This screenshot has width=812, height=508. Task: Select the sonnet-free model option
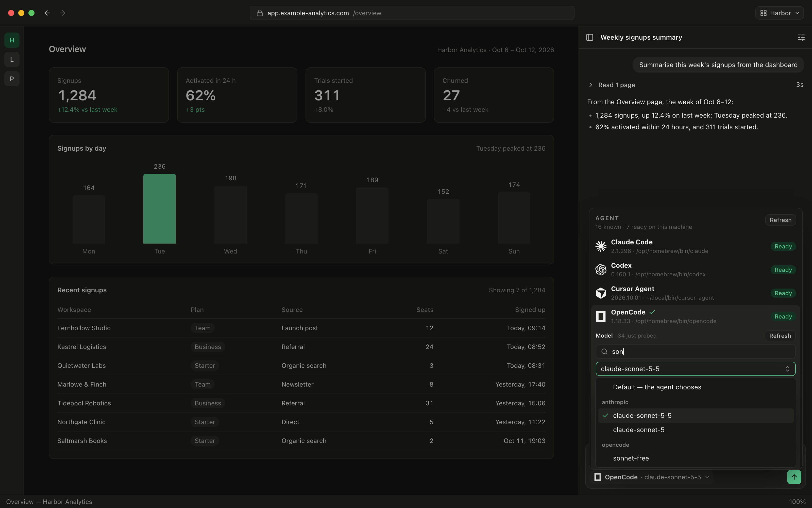695,458
